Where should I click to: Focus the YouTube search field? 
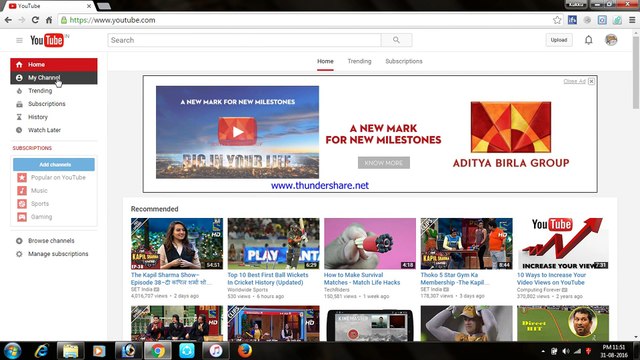pyautogui.click(x=244, y=40)
